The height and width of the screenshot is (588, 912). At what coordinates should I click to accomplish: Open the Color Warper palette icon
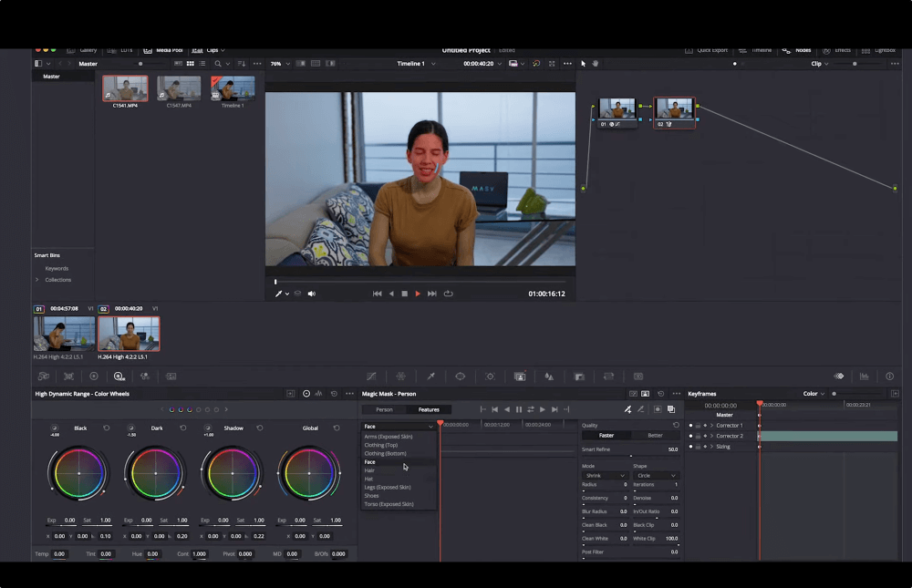pos(400,377)
